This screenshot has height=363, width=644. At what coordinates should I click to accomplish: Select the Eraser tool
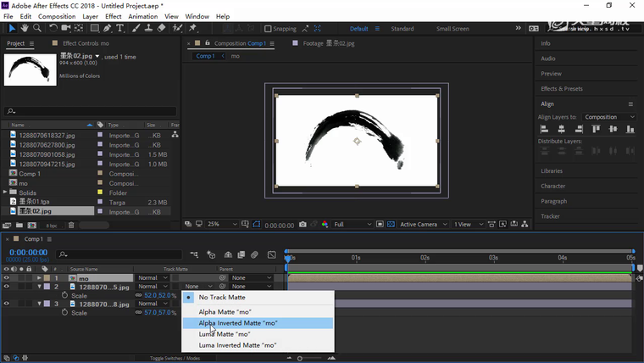162,28
